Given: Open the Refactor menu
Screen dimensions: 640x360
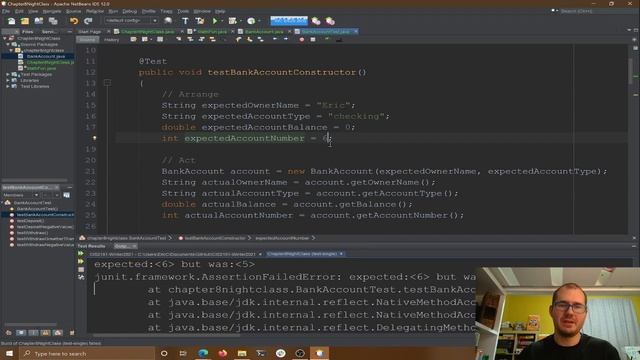Looking at the screenshot, I should click(x=95, y=11).
